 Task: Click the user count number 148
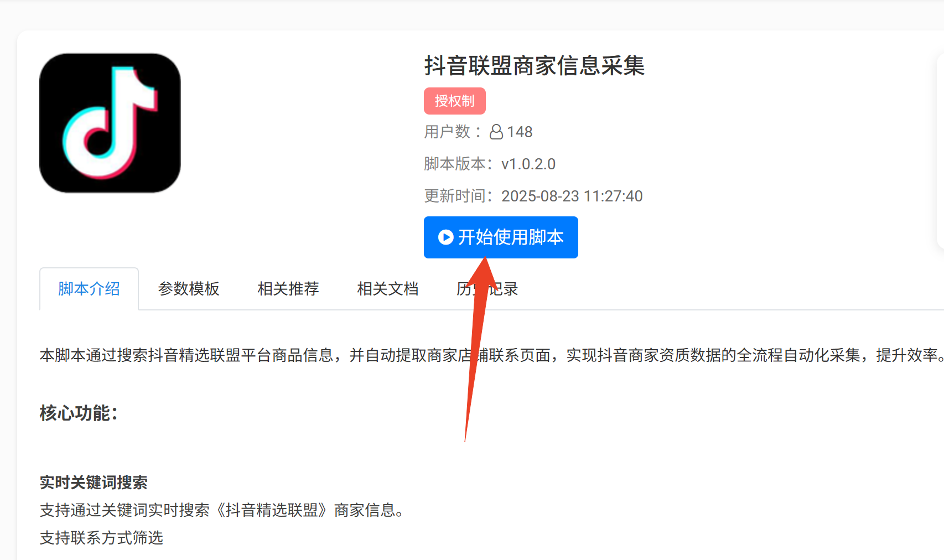point(520,132)
